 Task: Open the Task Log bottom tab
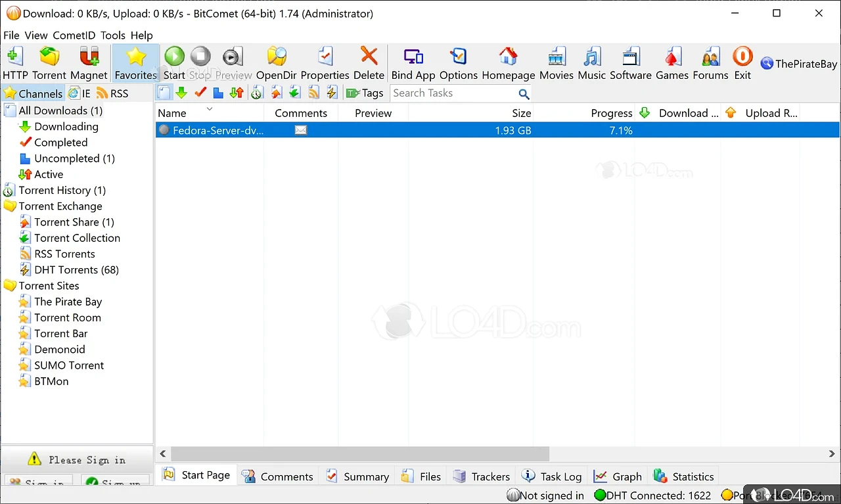pyautogui.click(x=552, y=476)
